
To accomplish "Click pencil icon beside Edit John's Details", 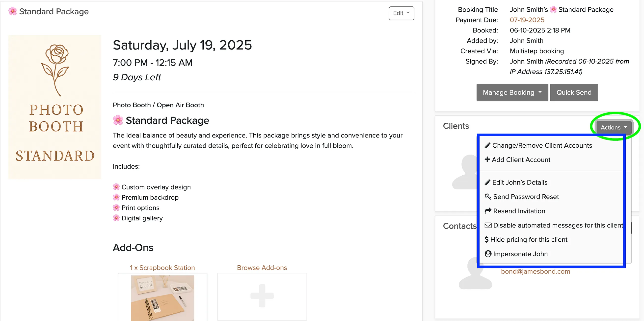I will (x=487, y=183).
